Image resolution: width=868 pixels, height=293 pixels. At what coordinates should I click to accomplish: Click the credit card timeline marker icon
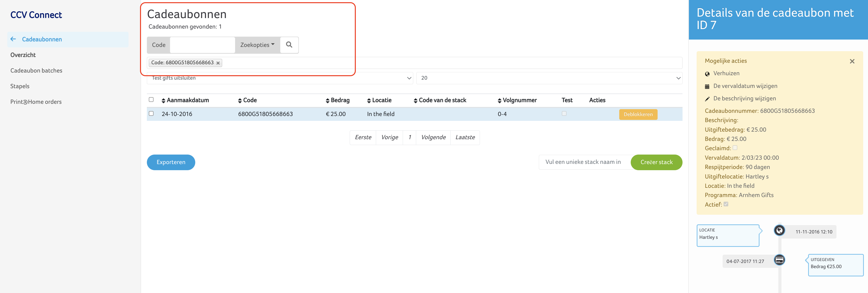[779, 260]
